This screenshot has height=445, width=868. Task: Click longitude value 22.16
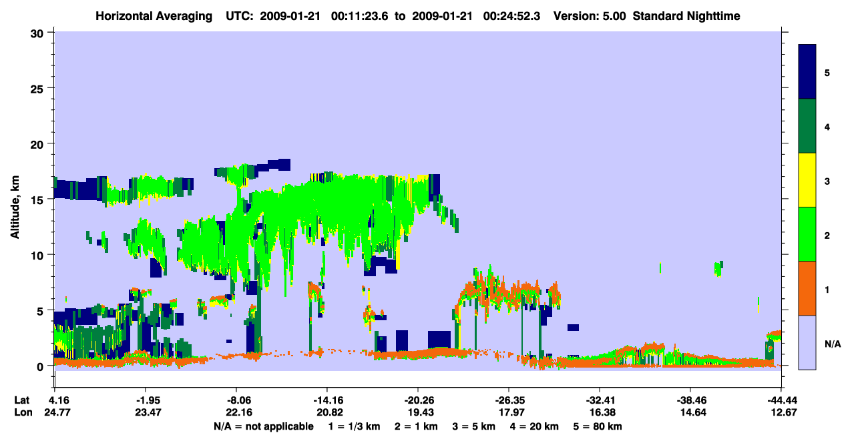point(239,413)
